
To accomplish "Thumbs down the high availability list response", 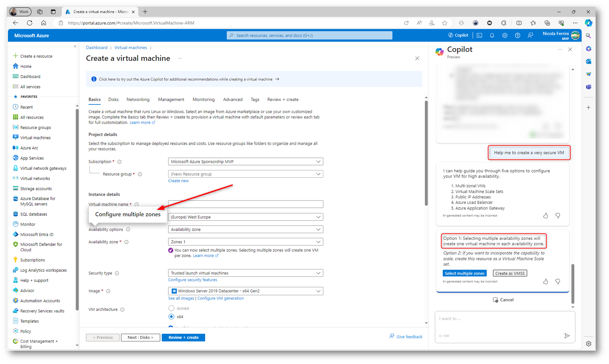I will click(x=557, y=215).
